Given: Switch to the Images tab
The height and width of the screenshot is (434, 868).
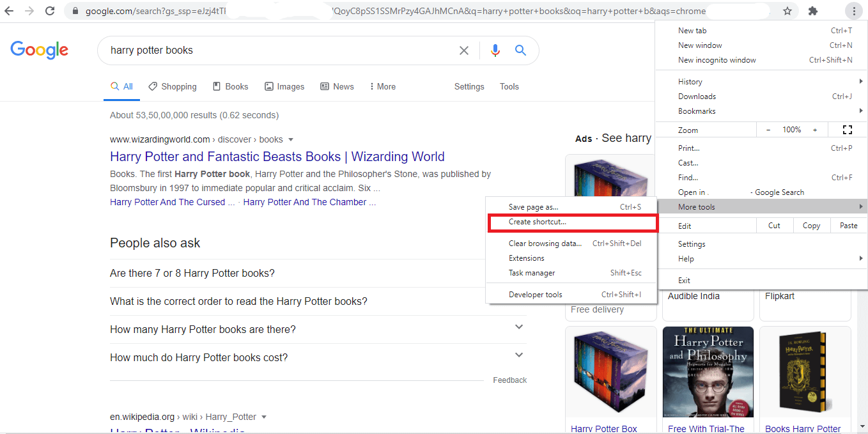Looking at the screenshot, I should pyautogui.click(x=284, y=87).
